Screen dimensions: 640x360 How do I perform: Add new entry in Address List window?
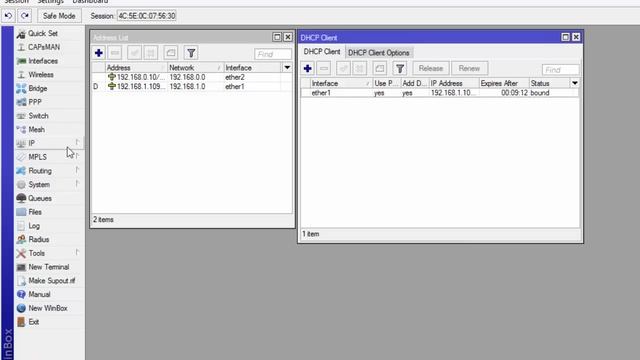click(x=98, y=53)
